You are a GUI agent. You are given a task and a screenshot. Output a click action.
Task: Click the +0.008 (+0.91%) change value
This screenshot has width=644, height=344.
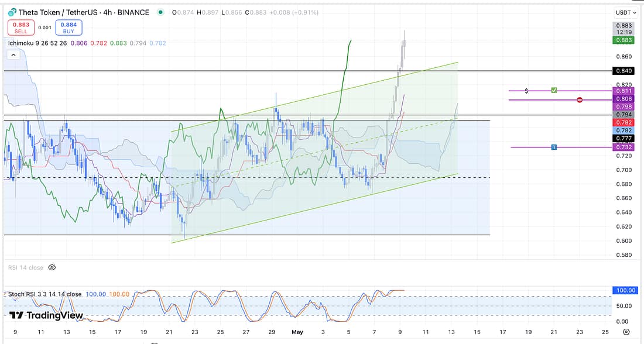294,12
